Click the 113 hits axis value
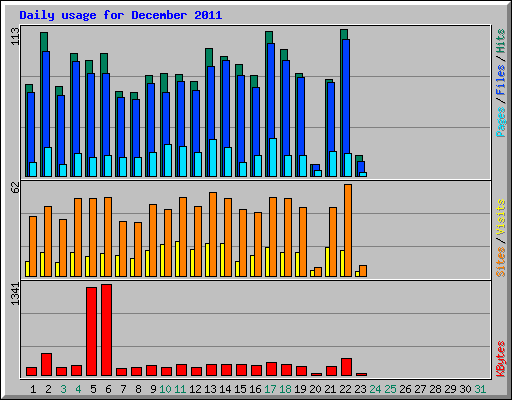Screen dimensions: 512x400 (x=15, y=36)
